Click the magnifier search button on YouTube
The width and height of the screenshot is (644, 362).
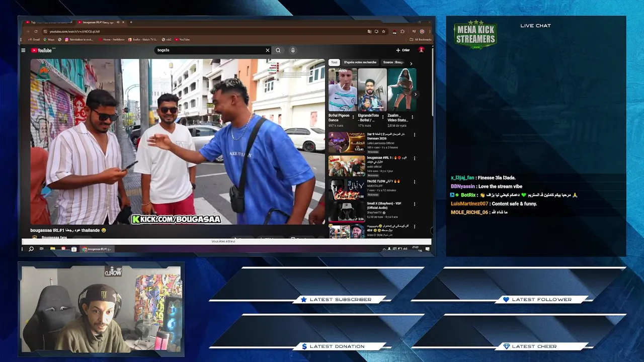pos(278,50)
